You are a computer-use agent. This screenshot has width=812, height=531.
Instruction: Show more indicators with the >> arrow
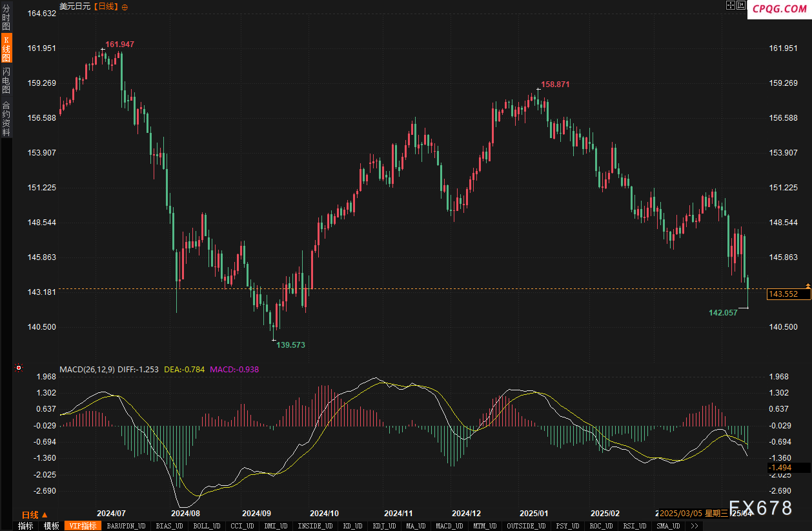[694, 526]
